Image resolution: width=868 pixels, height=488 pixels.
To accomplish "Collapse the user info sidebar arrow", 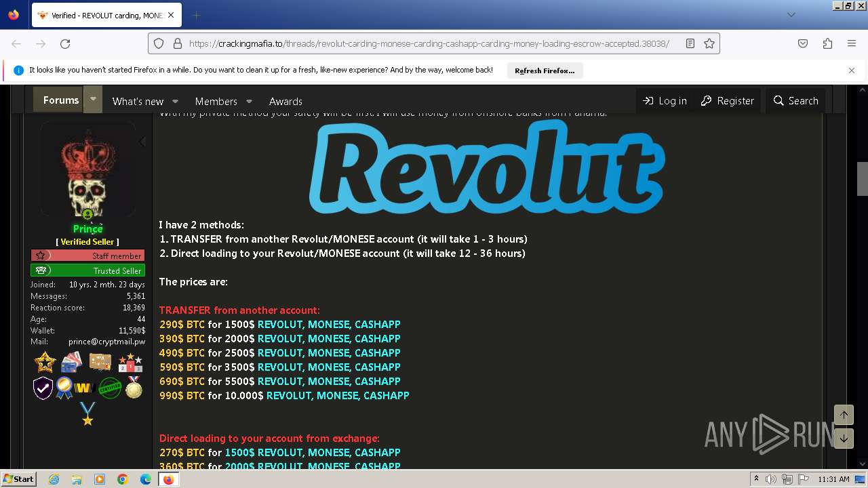I will (x=142, y=142).
